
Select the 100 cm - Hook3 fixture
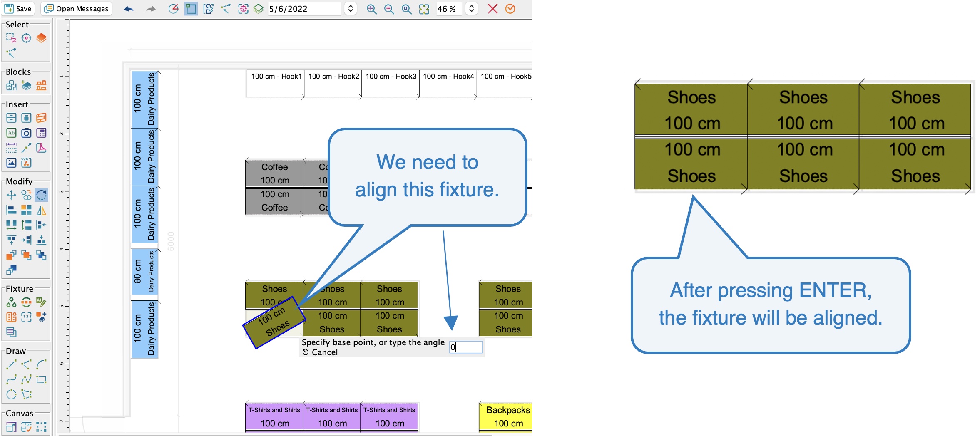391,84
